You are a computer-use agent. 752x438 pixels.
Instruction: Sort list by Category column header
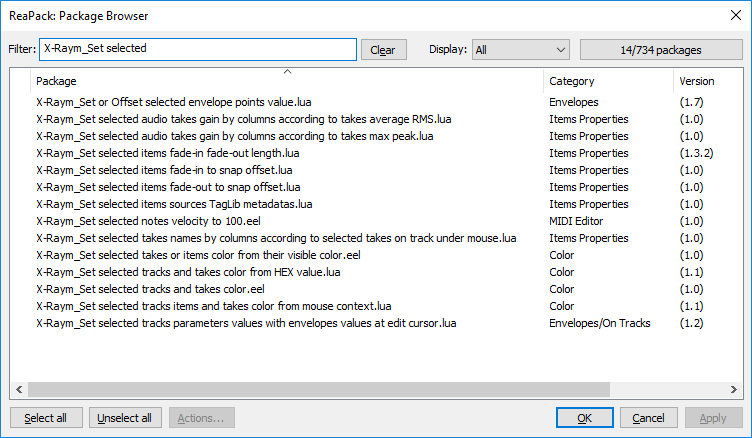(x=608, y=81)
